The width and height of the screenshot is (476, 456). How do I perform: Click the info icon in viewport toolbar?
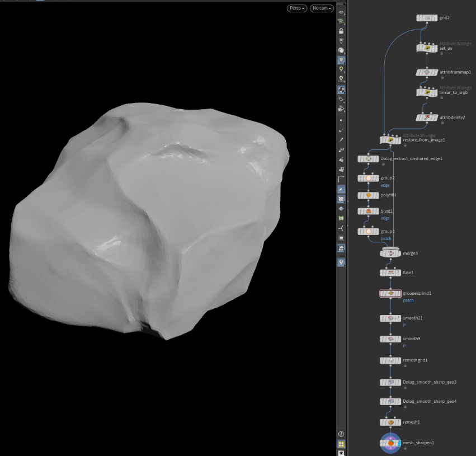[x=341, y=434]
